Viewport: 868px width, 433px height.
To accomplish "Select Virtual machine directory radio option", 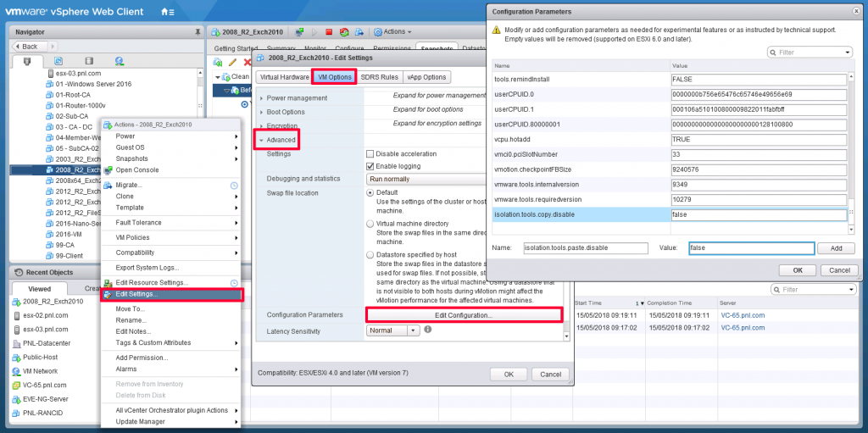I will tap(370, 224).
